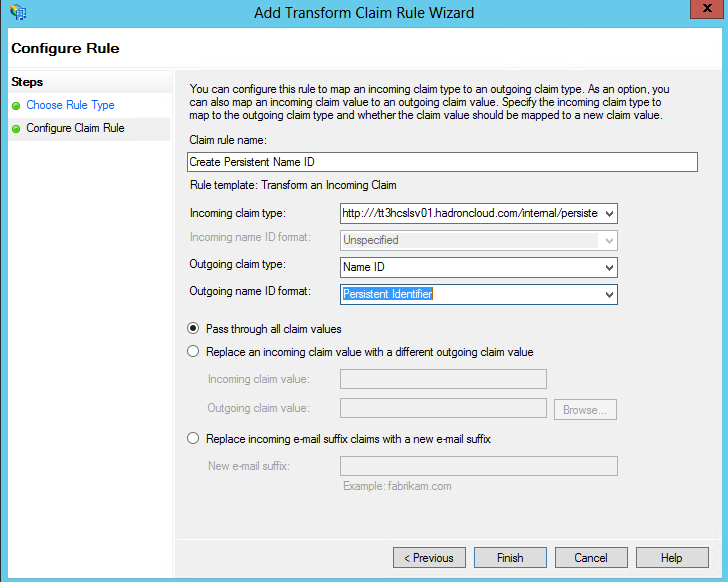Click green bullet beside Choose Rule Type
Viewport: 728px width, 582px height.
click(x=16, y=106)
